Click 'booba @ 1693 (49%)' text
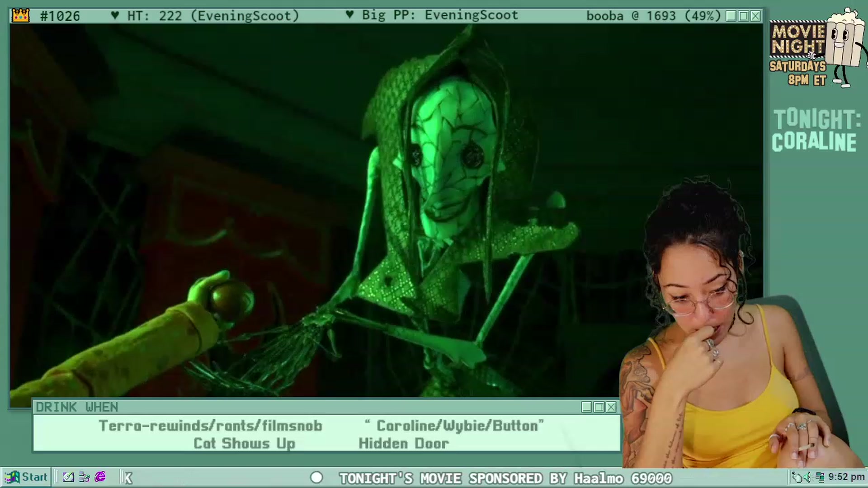 click(653, 16)
